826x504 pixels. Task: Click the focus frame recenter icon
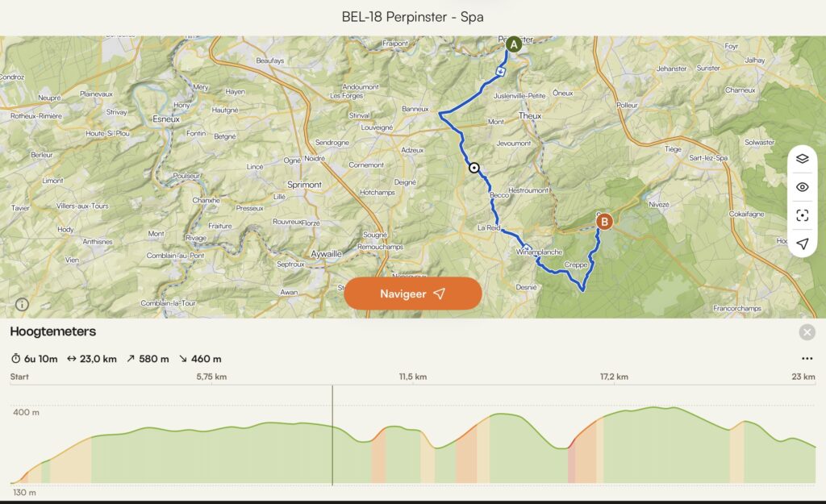click(802, 215)
